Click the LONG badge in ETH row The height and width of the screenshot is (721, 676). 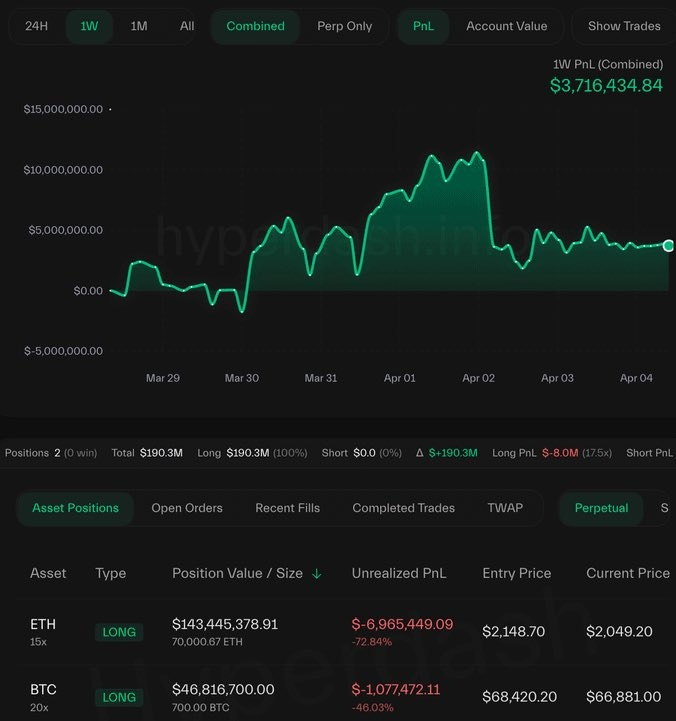[x=119, y=632]
